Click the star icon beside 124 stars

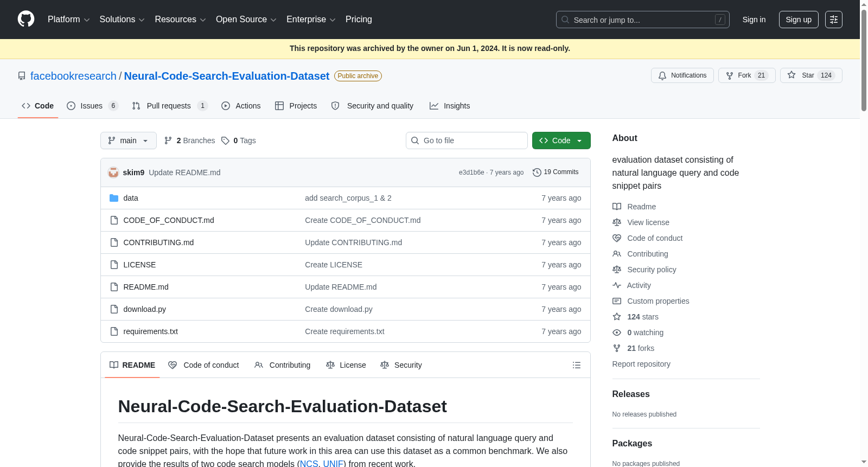coord(617,317)
